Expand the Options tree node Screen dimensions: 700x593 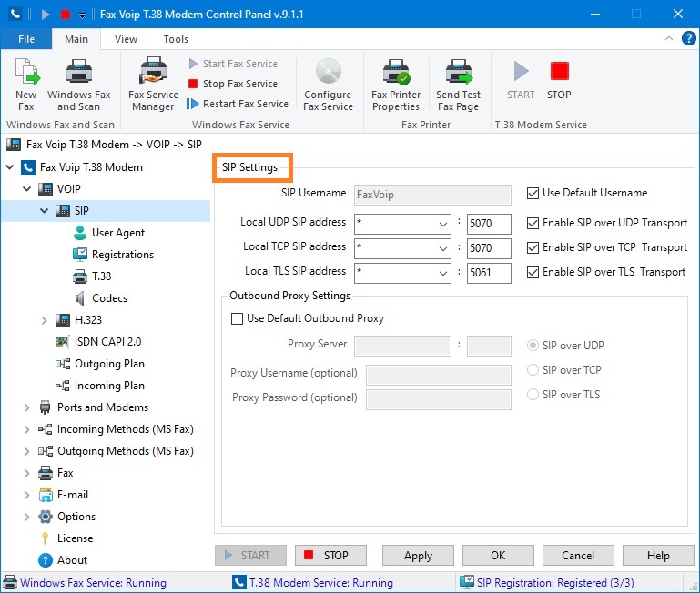[x=26, y=517]
